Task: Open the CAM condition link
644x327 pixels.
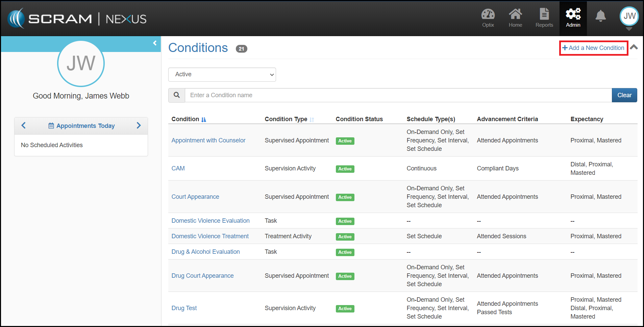Action: click(x=178, y=168)
